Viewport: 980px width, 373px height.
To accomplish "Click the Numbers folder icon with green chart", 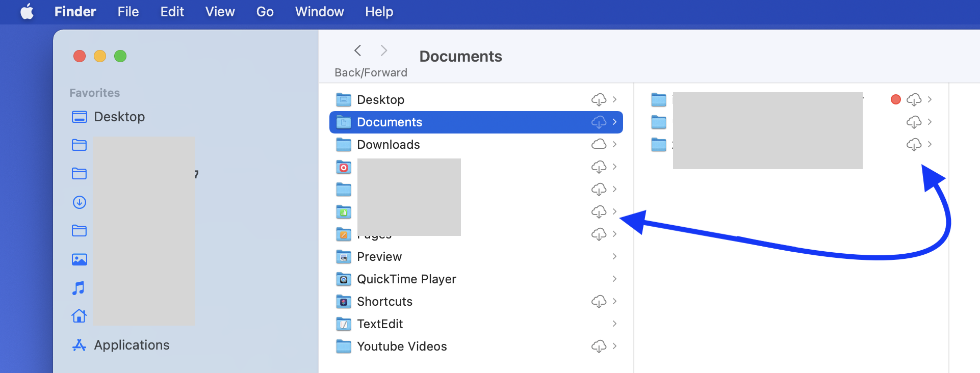I will [x=344, y=211].
